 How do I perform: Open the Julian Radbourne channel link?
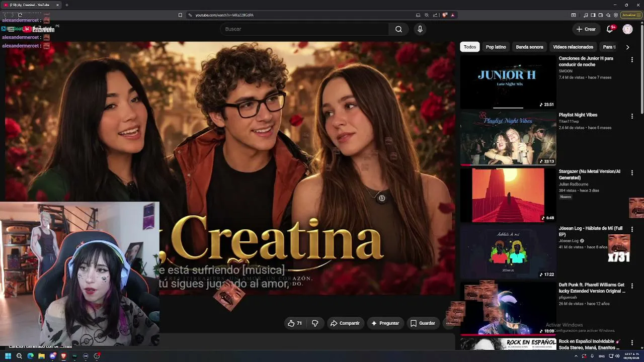tap(574, 184)
